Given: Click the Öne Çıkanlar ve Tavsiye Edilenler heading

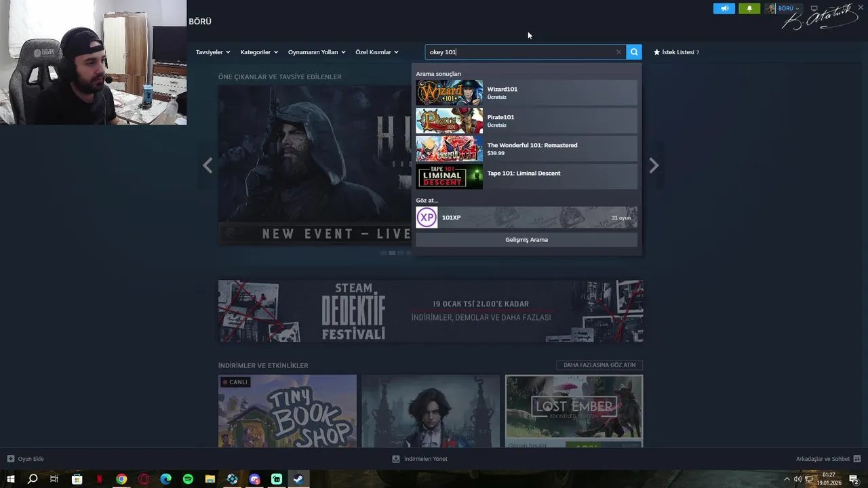Looking at the screenshot, I should (x=279, y=77).
